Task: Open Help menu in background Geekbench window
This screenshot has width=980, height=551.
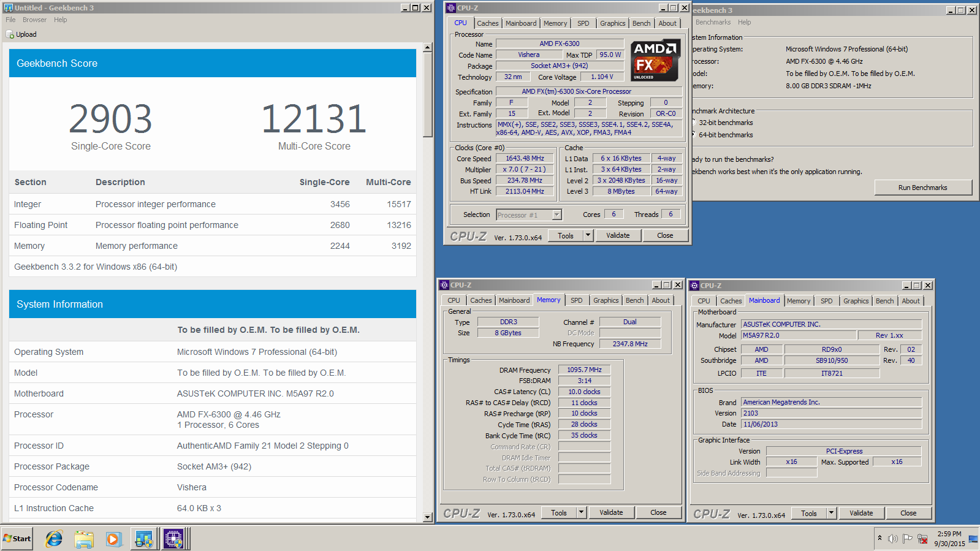Action: 744,22
